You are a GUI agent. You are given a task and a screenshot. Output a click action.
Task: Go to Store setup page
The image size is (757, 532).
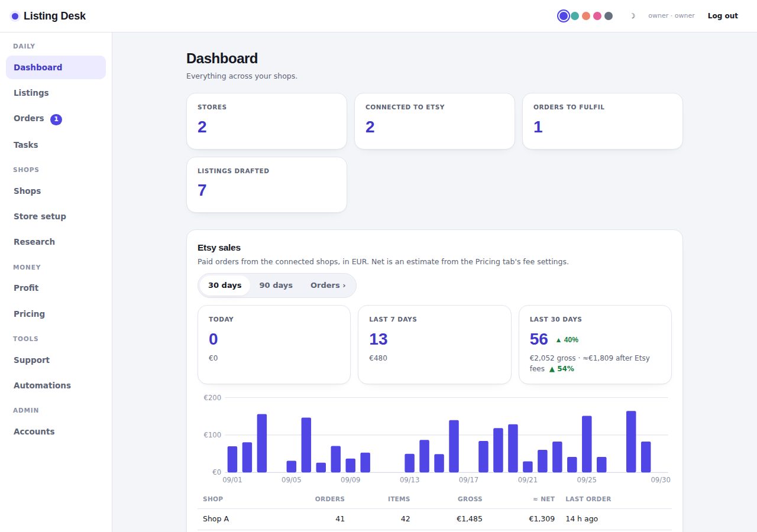[56, 216]
